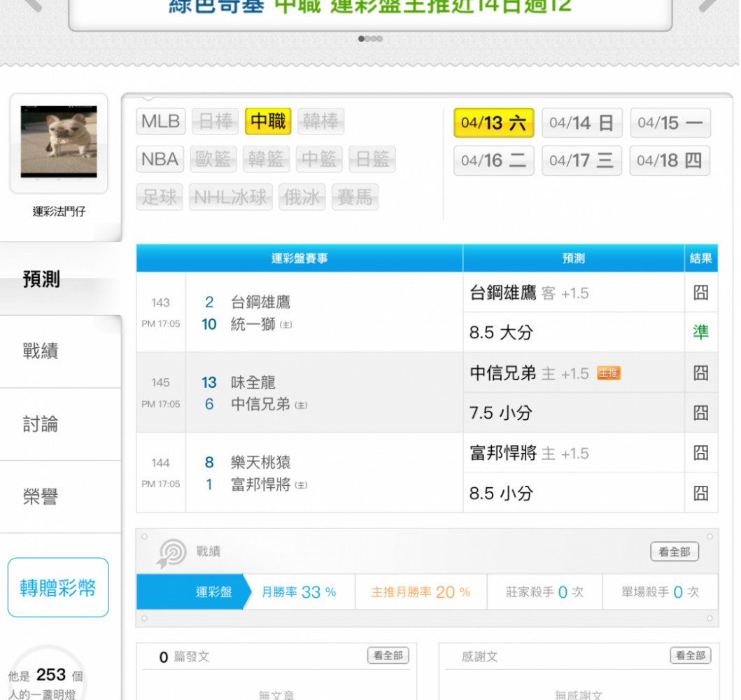This screenshot has height=700, width=741.
Task: Click 看全部 in the 戰績 panel
Action: [675, 552]
